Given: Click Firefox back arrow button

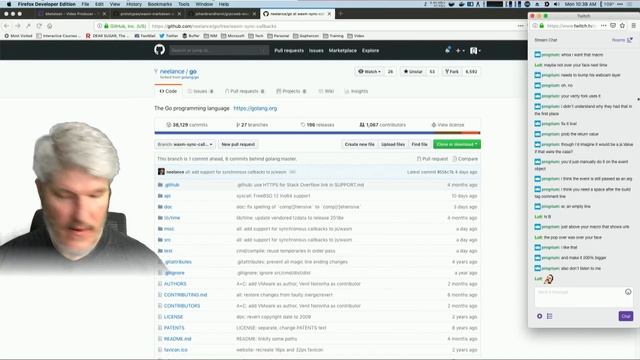Looking at the screenshot, I should coord(7,26).
